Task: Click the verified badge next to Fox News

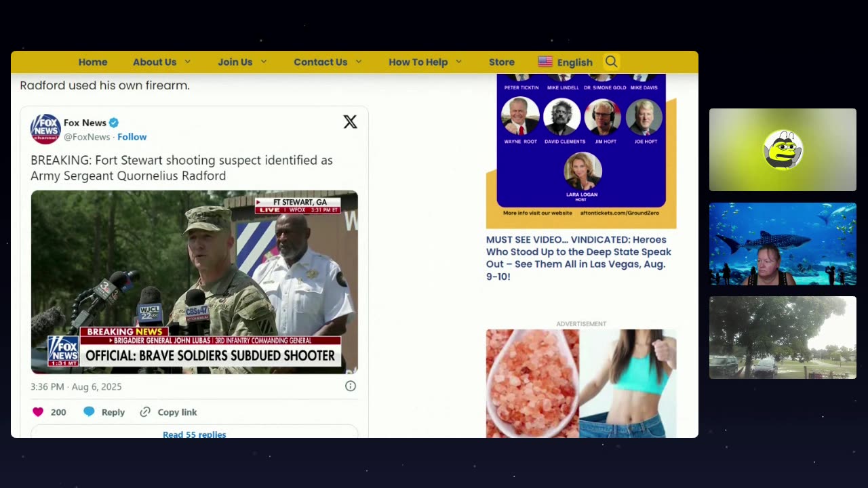Action: (114, 123)
